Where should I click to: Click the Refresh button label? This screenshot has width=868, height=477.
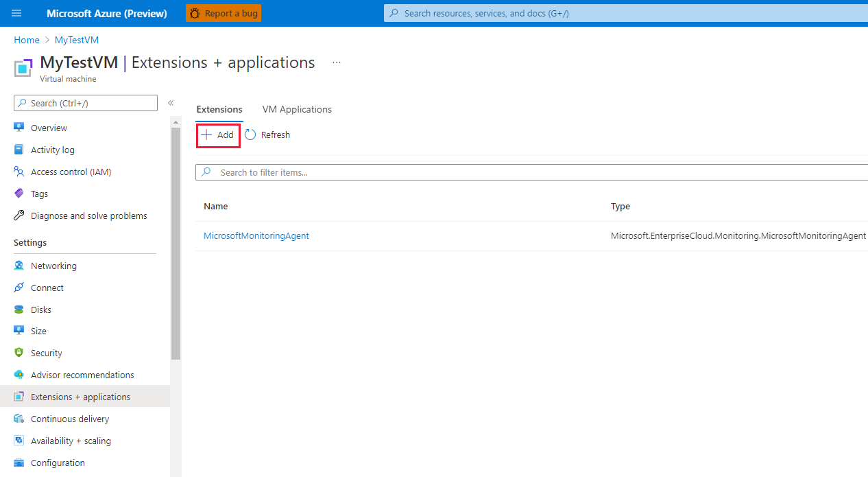pos(276,135)
